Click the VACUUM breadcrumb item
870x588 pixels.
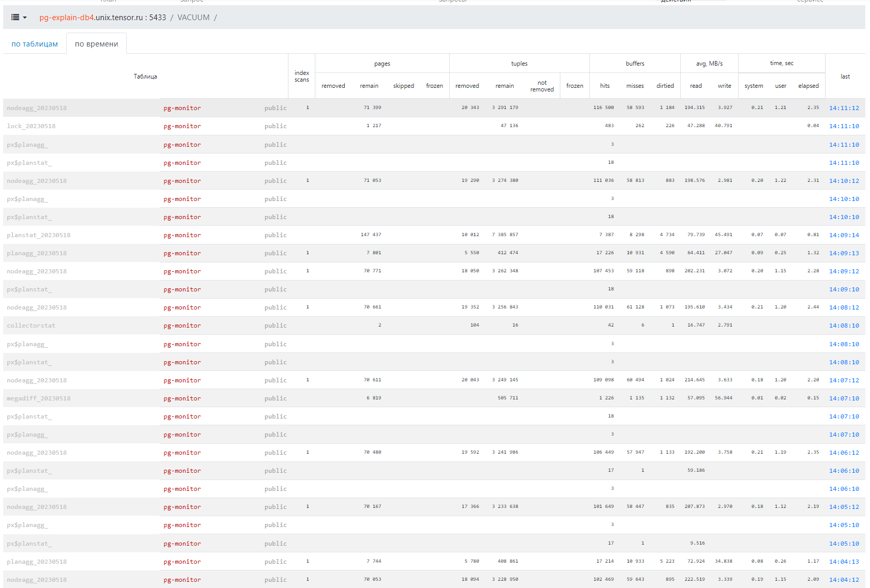pyautogui.click(x=193, y=18)
